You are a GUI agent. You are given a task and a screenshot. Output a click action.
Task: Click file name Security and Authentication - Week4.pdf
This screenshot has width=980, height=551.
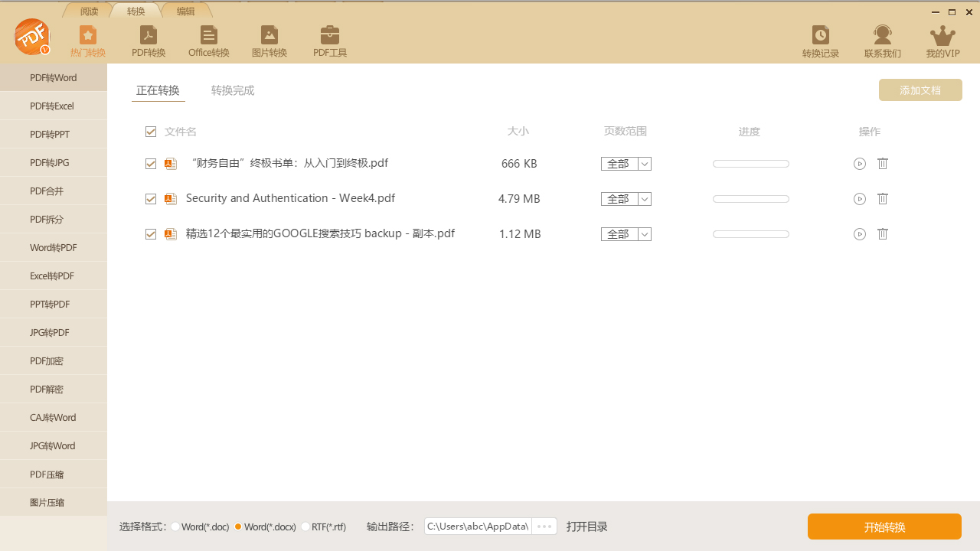(290, 198)
